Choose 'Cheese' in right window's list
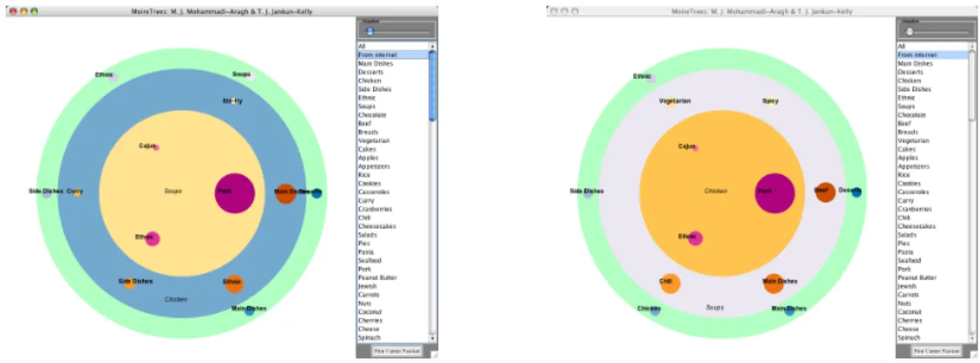Screen dimensions: 980x363 tap(932, 328)
